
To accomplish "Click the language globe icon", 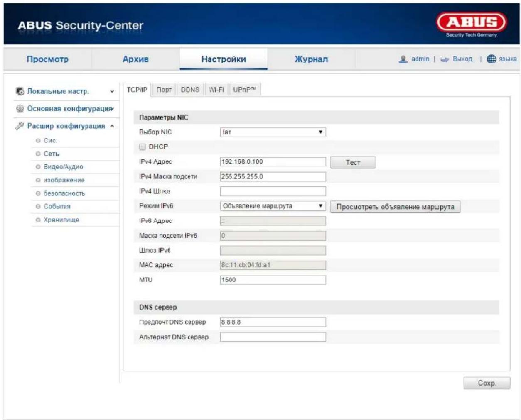I will tap(492, 59).
